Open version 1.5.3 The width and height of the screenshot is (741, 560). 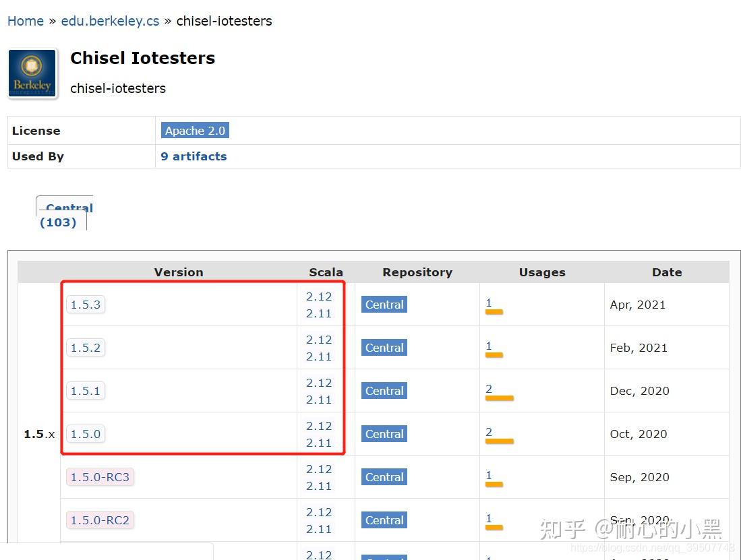coord(86,305)
